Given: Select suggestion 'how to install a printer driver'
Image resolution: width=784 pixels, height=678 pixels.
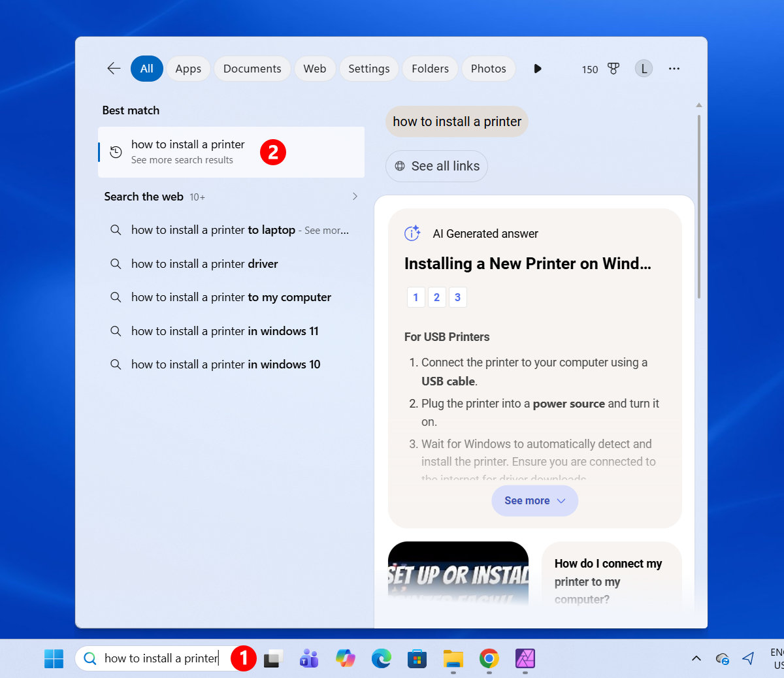Looking at the screenshot, I should [231, 264].
